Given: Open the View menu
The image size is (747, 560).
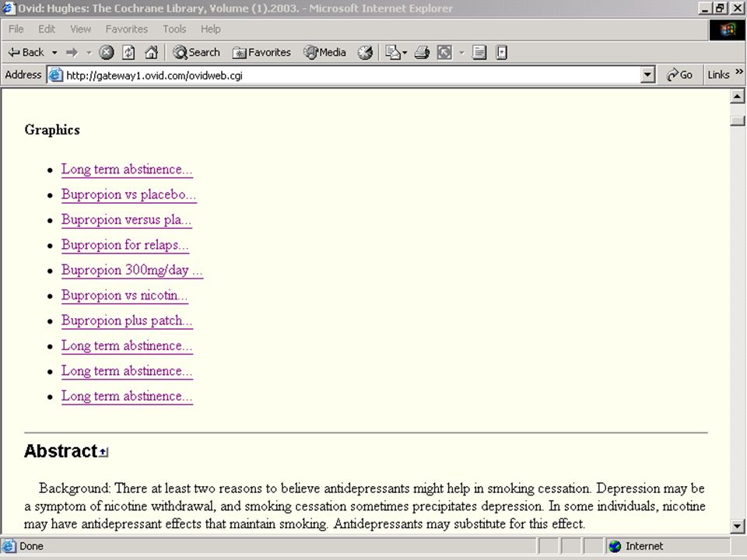Looking at the screenshot, I should pyautogui.click(x=80, y=29).
